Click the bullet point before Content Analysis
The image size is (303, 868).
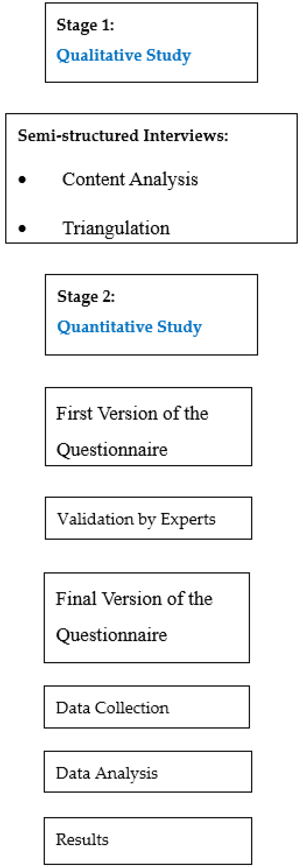click(x=22, y=180)
